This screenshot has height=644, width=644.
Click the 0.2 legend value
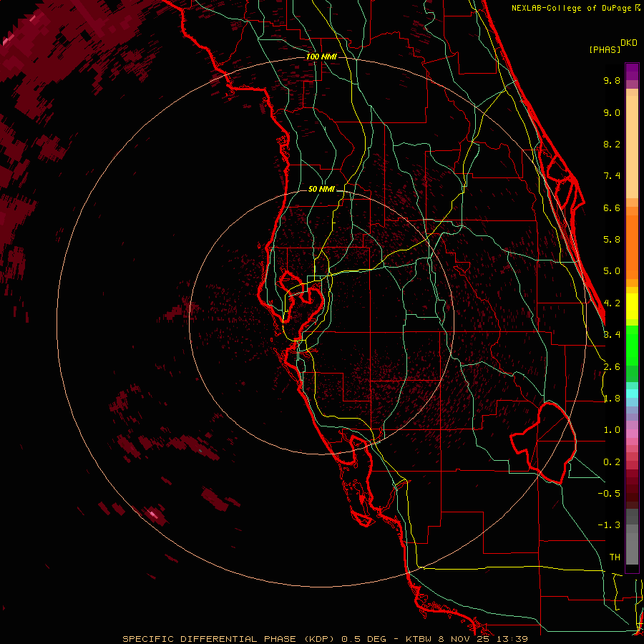tap(612, 462)
